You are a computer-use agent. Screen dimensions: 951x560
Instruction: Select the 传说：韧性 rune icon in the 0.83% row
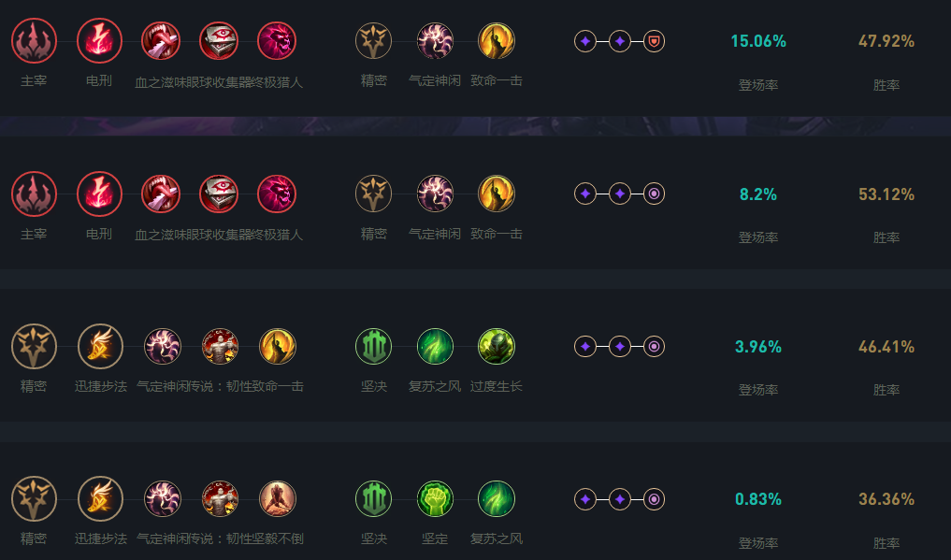[220, 499]
